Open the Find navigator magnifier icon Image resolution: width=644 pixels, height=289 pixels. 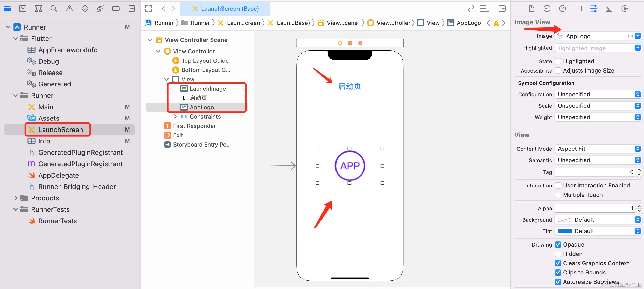pos(54,9)
